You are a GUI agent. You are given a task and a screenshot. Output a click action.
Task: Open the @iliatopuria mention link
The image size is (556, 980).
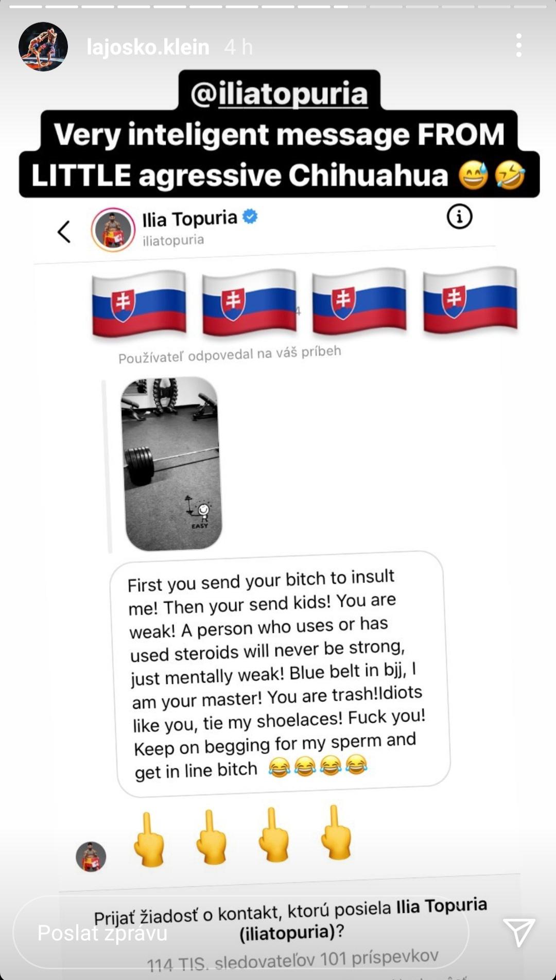point(279,94)
